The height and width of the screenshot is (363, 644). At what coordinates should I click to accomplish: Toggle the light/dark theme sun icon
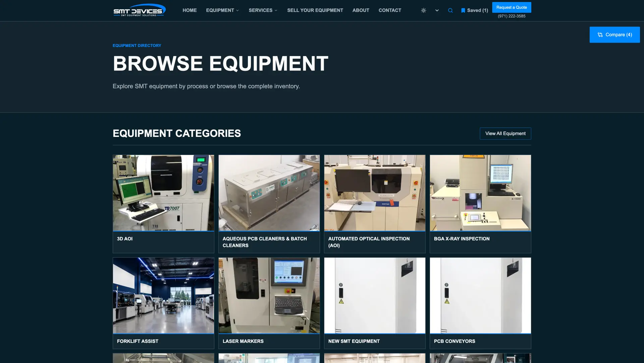[424, 10]
